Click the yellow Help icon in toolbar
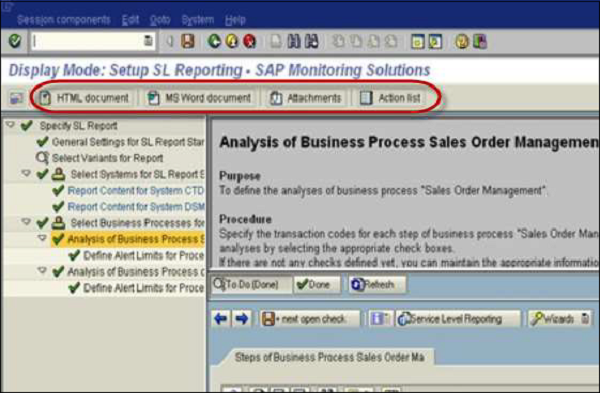 [x=462, y=41]
